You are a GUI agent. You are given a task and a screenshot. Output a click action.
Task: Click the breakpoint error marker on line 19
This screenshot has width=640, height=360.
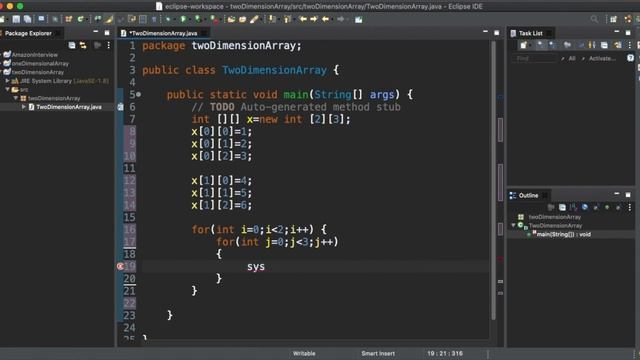(x=120, y=266)
